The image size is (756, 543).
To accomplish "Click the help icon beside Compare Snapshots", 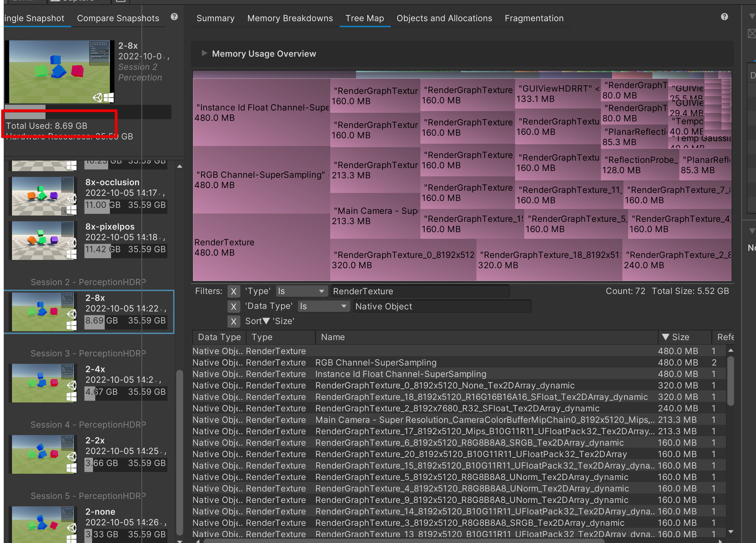I will 174,17.
